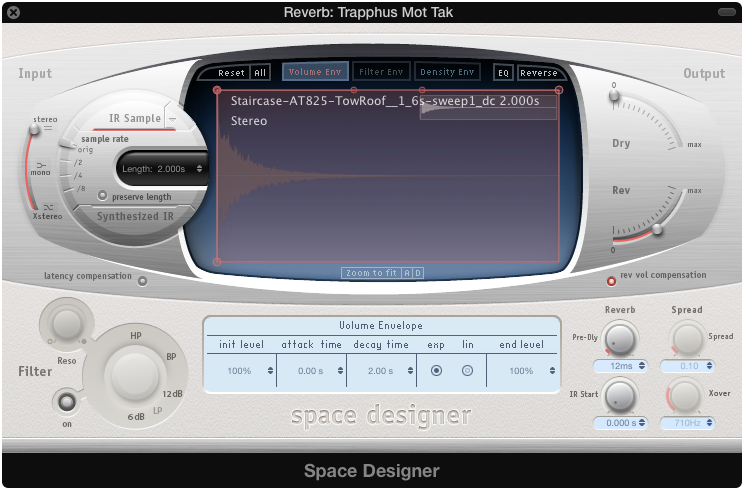Click the 12ms Pre-Dly stepper arrows
The height and width of the screenshot is (490, 744).
[642, 366]
